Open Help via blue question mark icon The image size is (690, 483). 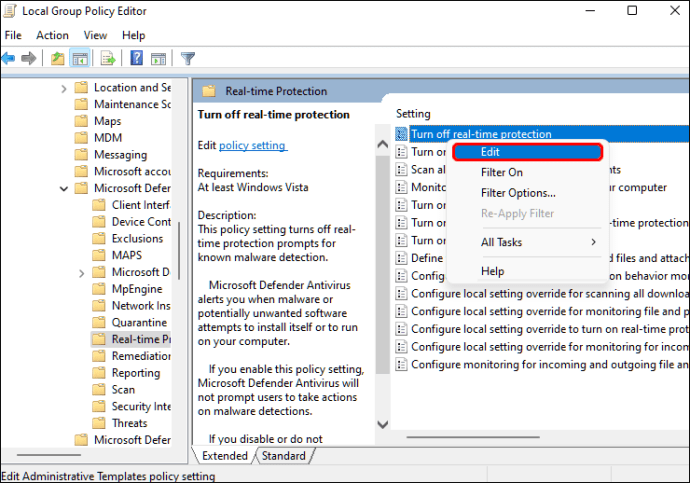(136, 58)
